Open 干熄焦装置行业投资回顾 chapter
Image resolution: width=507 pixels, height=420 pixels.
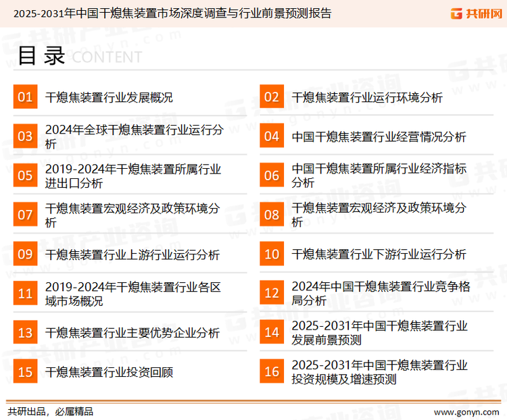[x=109, y=372]
